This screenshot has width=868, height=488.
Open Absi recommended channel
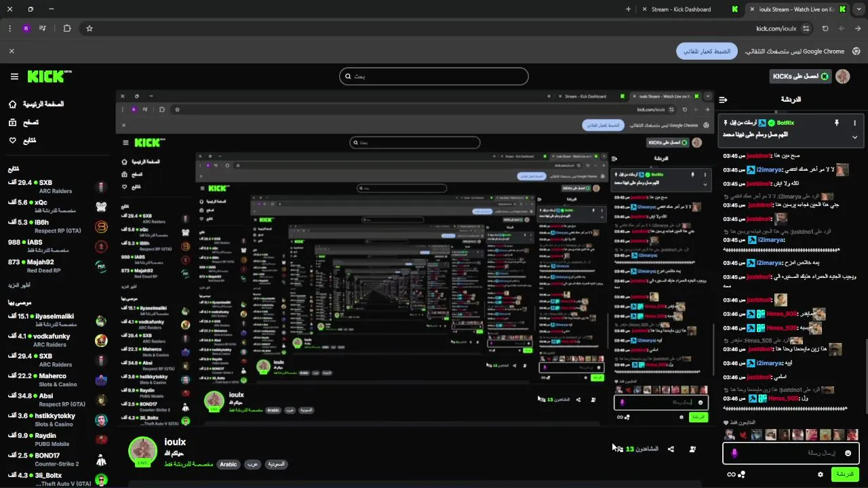pyautogui.click(x=58, y=399)
